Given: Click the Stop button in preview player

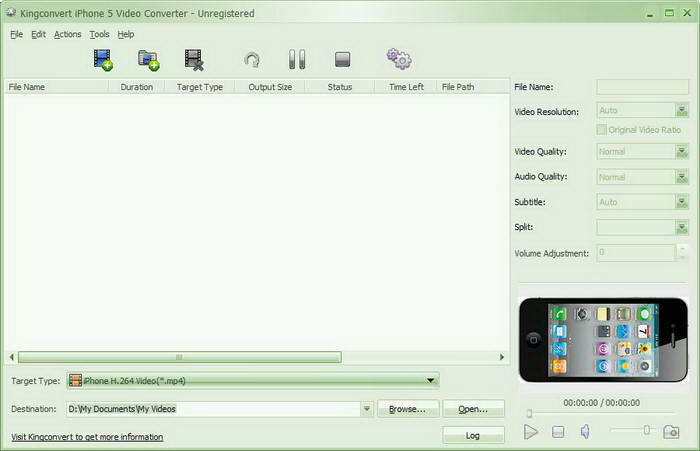Looking at the screenshot, I should 558,432.
